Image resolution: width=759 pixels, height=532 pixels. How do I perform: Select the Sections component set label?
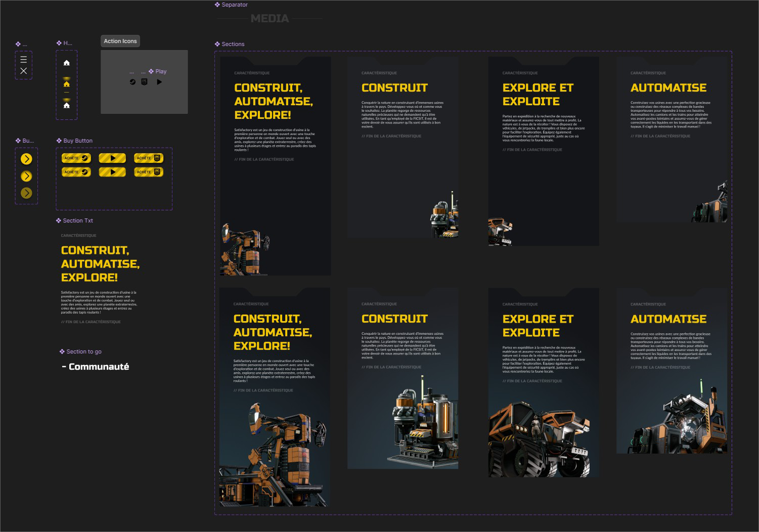(x=233, y=44)
